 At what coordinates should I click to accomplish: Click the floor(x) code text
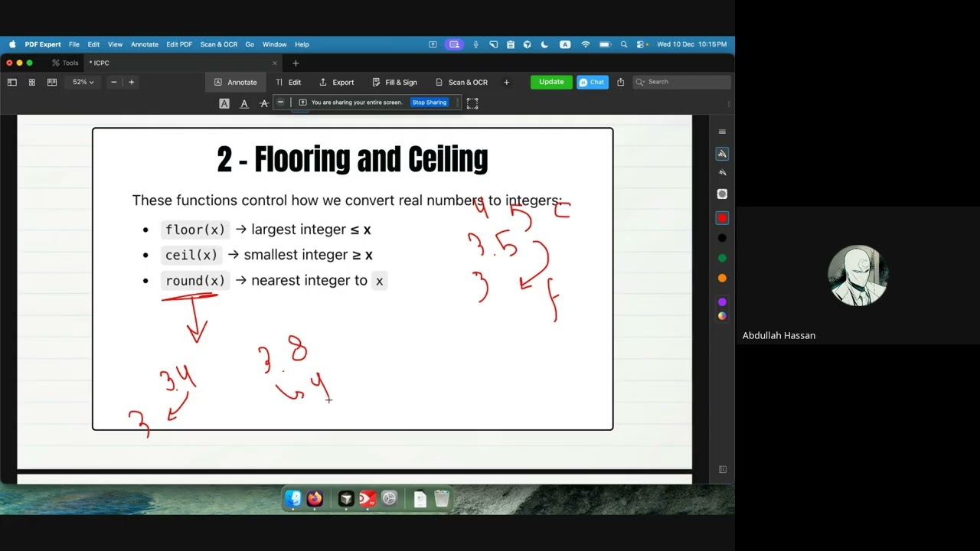click(x=195, y=230)
